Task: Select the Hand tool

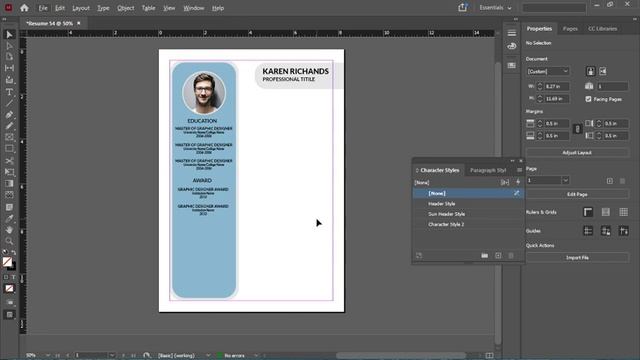Action: pos(9,230)
